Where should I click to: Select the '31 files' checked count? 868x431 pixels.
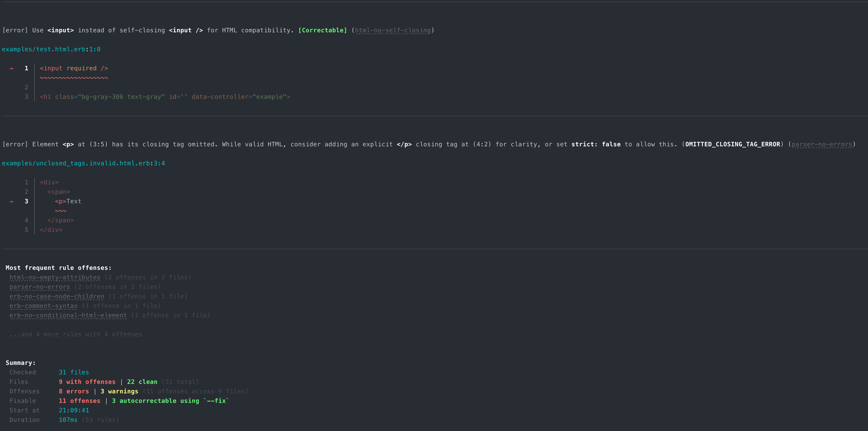pos(74,372)
